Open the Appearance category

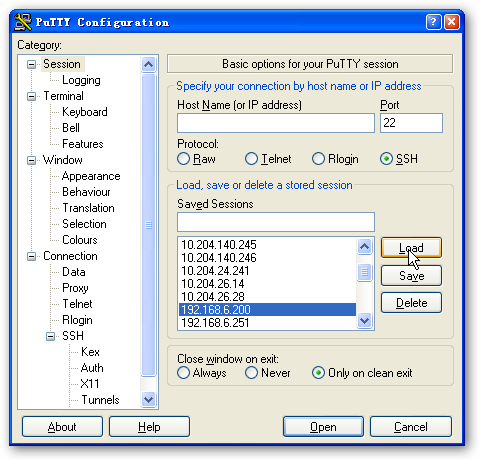tap(91, 176)
